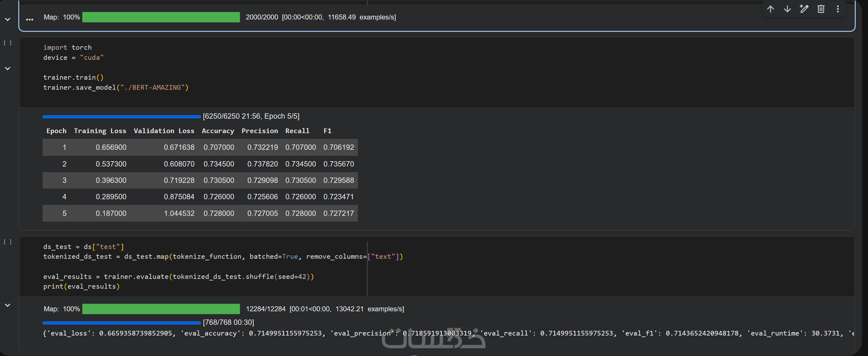Screen dimensions: 868x356
Task: Move the selected cell down
Action: pyautogui.click(x=787, y=9)
